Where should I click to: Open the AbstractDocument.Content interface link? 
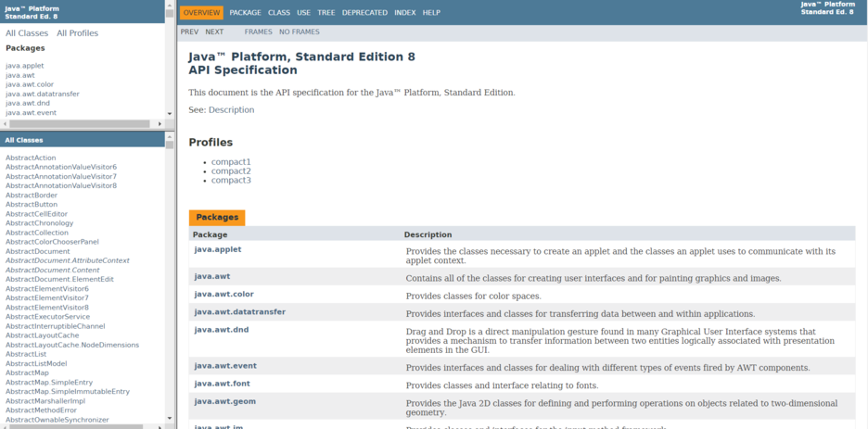(x=53, y=270)
